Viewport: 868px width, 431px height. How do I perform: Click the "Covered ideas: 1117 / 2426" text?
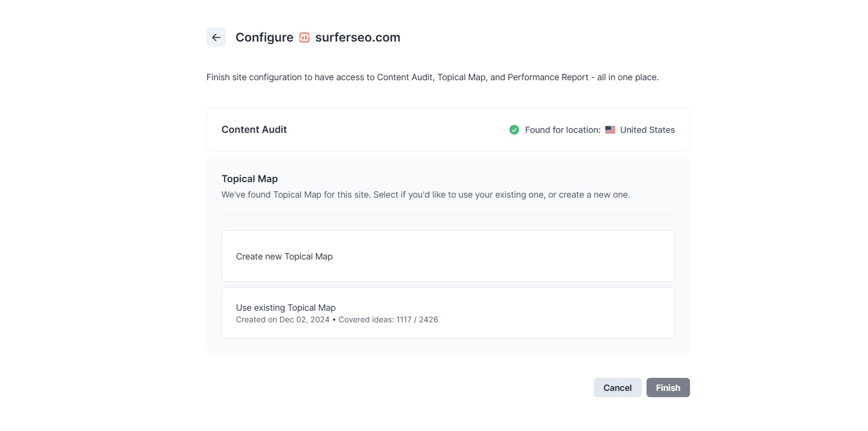tap(388, 319)
